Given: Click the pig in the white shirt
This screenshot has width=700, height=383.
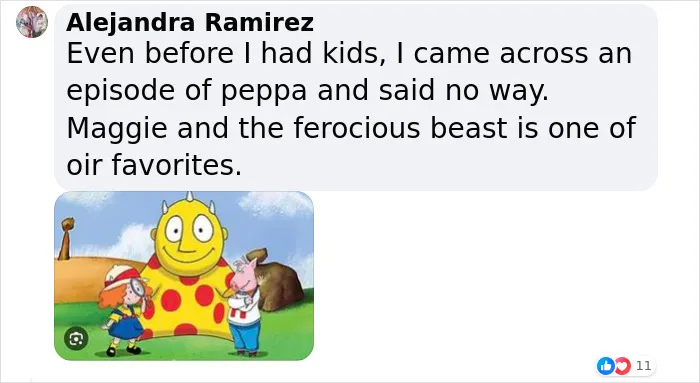Looking at the screenshot, I should click(x=244, y=307).
